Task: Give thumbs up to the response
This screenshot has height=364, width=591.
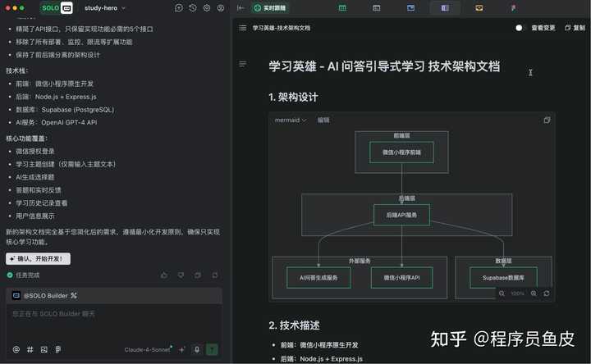Action: coord(164,275)
